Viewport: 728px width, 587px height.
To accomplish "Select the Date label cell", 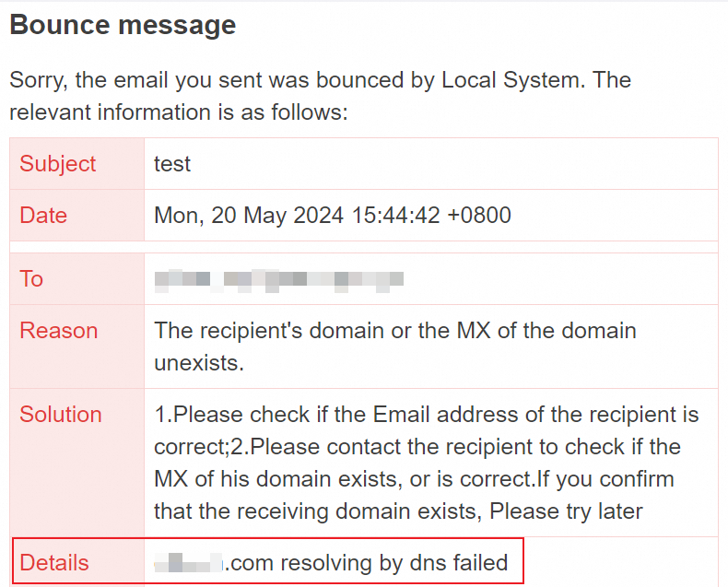I will (77, 215).
